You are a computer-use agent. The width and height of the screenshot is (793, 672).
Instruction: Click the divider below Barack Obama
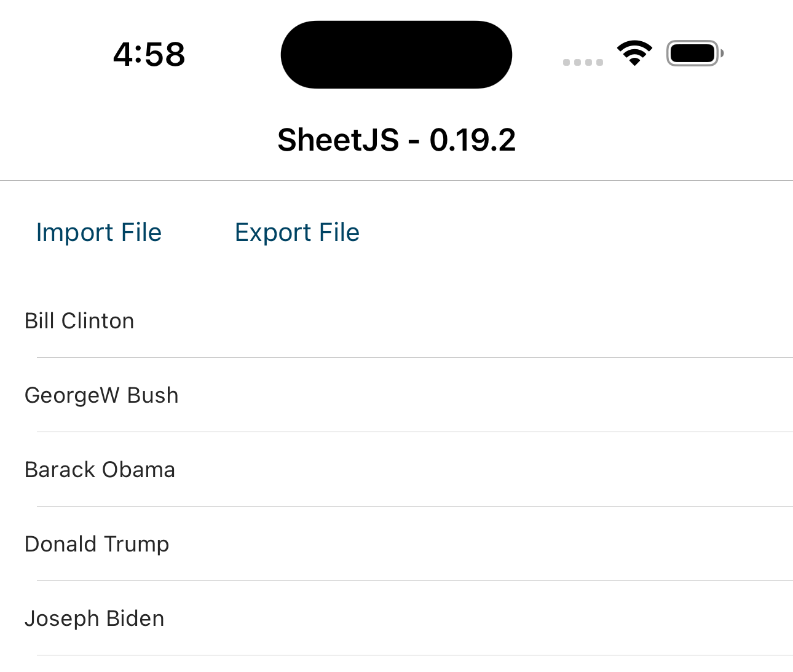415,507
